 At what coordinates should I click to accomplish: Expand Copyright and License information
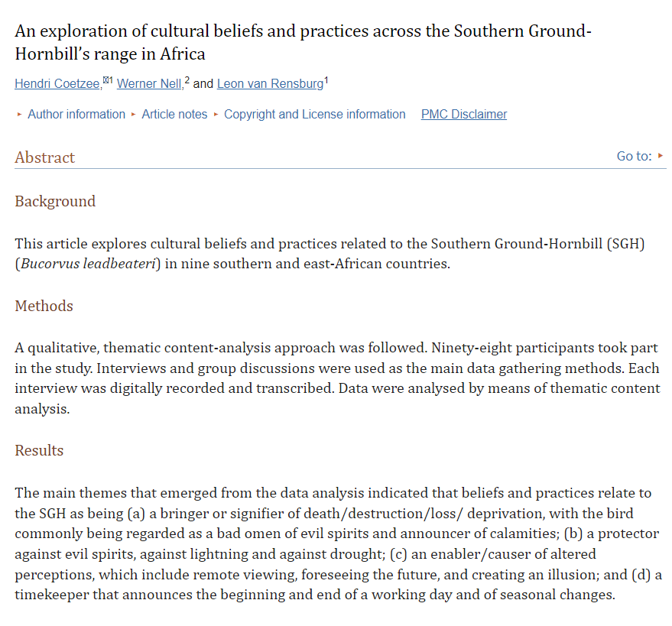(x=314, y=115)
